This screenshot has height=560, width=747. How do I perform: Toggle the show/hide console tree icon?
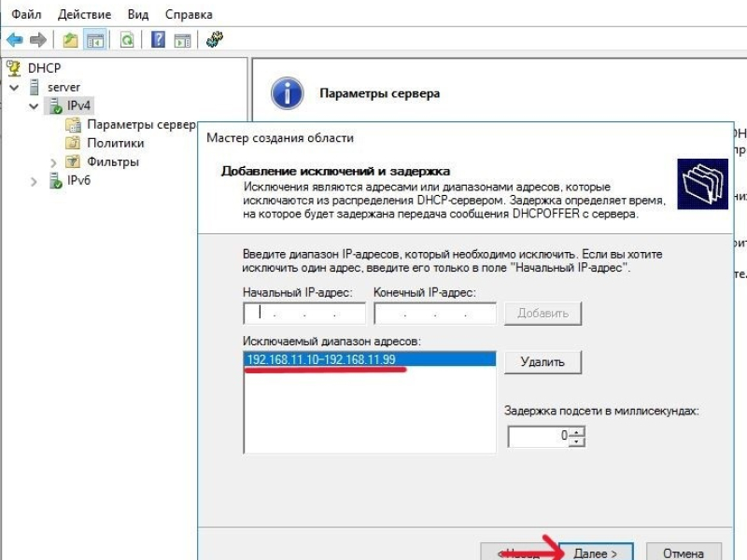pos(95,40)
